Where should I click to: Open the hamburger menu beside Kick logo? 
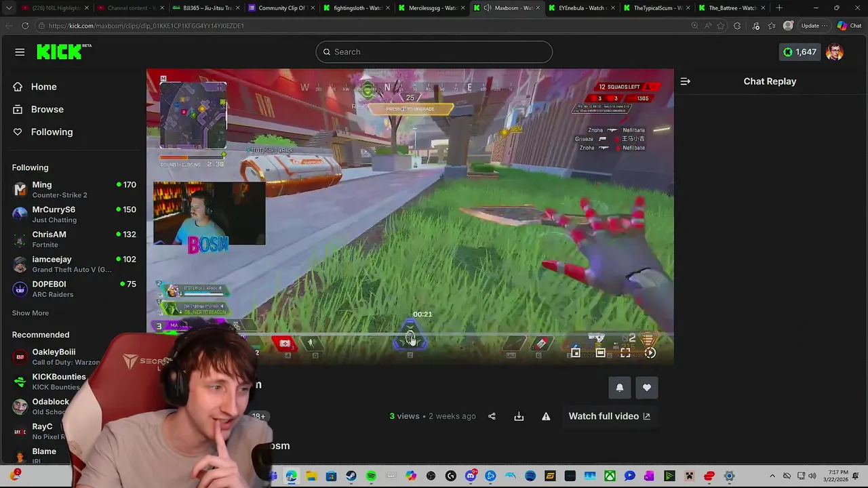[20, 52]
